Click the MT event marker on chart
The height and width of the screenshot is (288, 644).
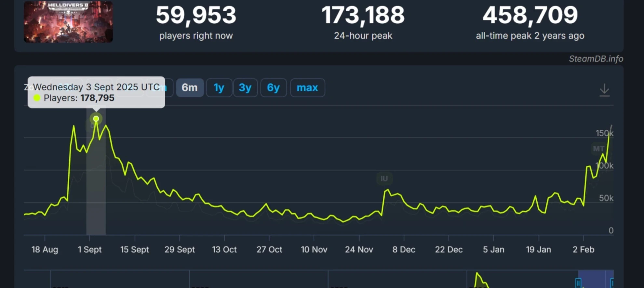coord(598,149)
